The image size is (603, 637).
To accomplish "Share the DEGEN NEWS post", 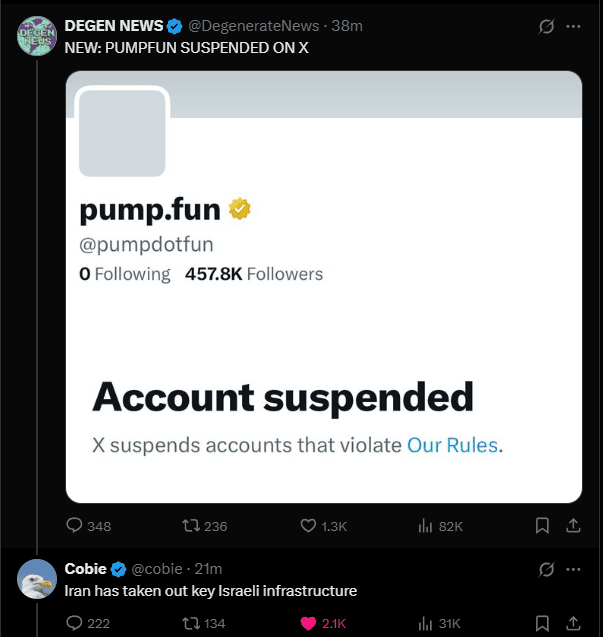I will [x=573, y=525].
